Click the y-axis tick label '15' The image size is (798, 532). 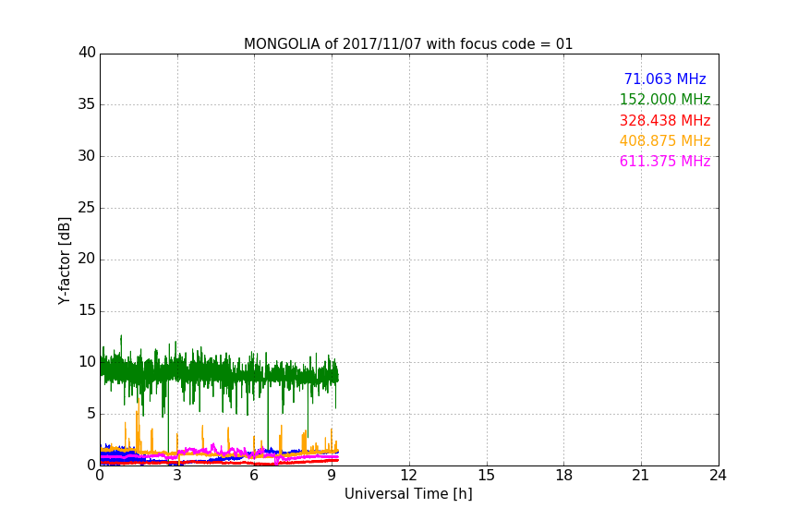[87, 310]
